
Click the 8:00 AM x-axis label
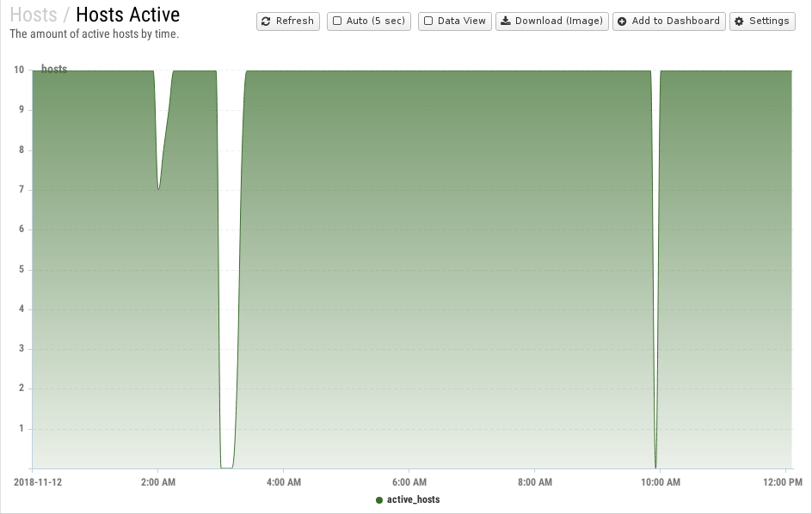coord(535,482)
